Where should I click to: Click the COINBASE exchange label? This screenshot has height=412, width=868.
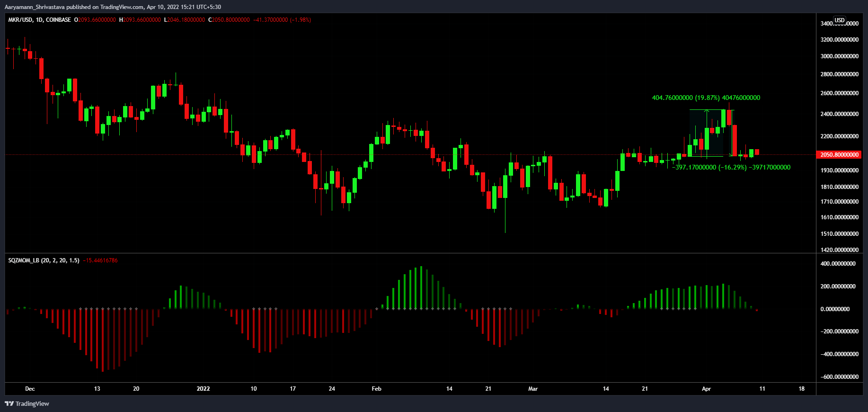pos(58,20)
